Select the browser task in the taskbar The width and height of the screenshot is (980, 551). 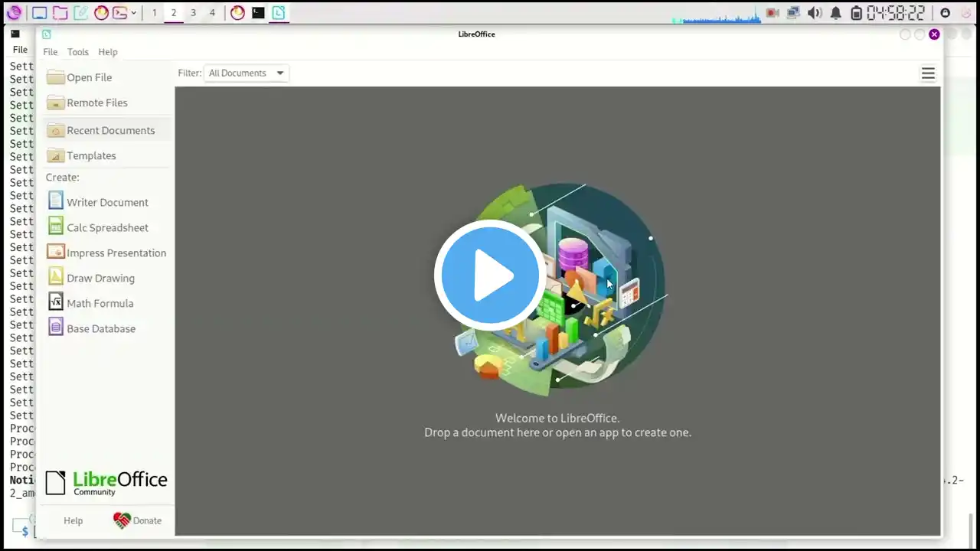(x=237, y=12)
